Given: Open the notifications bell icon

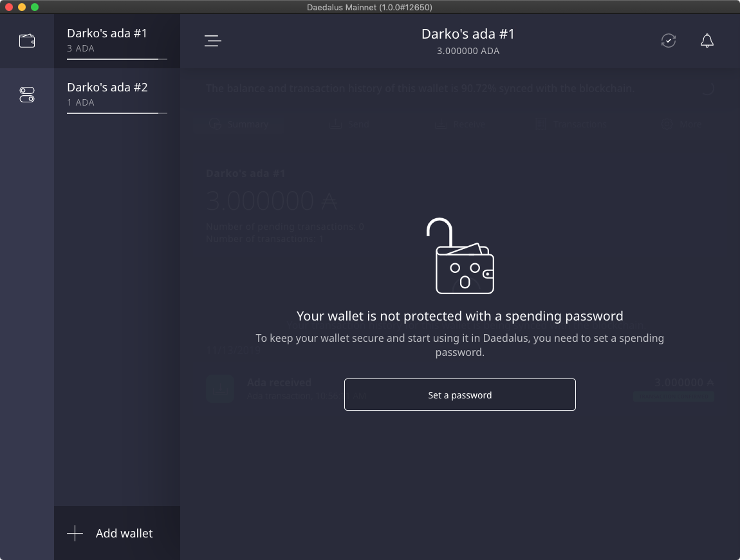Looking at the screenshot, I should tap(707, 41).
